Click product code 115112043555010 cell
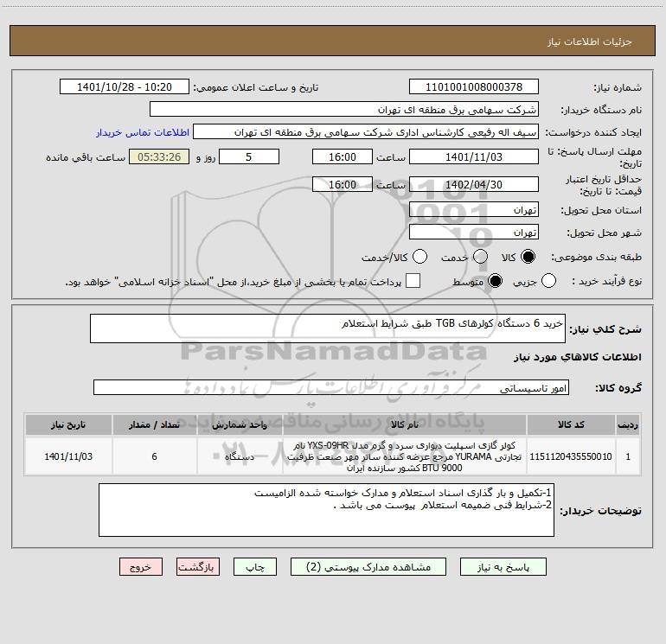 point(571,456)
